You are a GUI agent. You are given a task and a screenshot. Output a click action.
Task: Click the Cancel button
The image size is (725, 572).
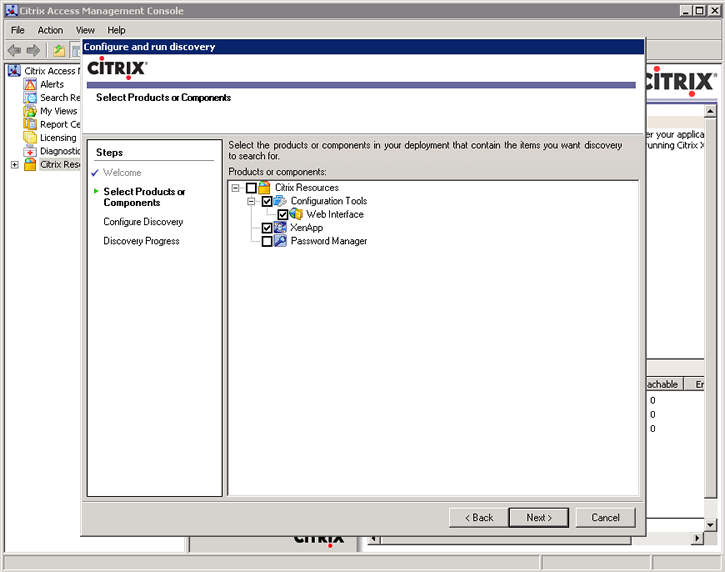point(605,517)
